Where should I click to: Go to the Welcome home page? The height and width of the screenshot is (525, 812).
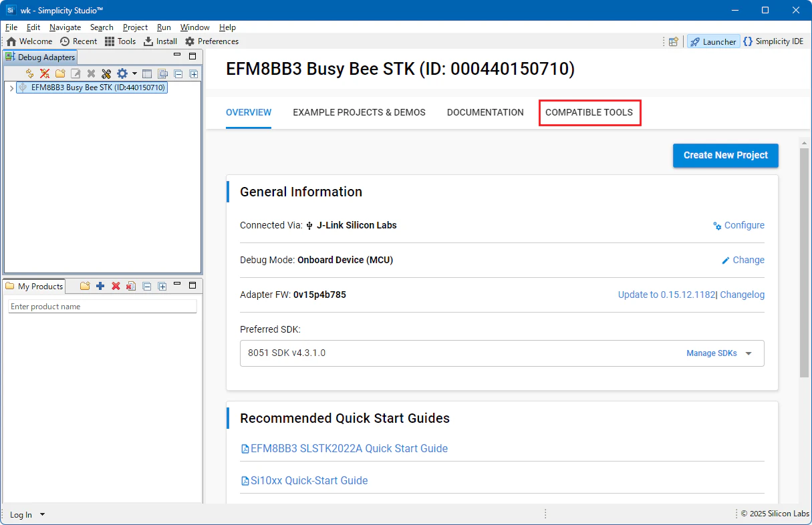29,41
